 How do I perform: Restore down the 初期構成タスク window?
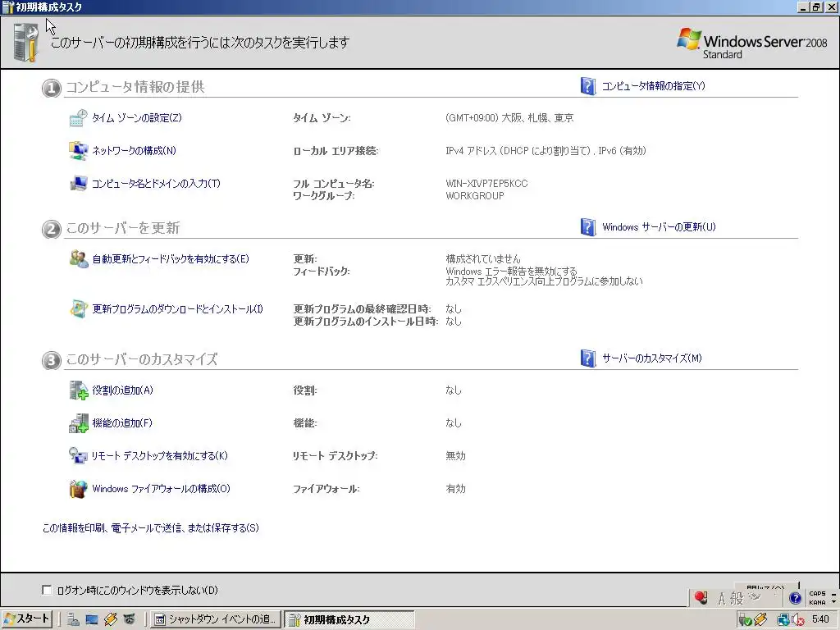tap(816, 7)
